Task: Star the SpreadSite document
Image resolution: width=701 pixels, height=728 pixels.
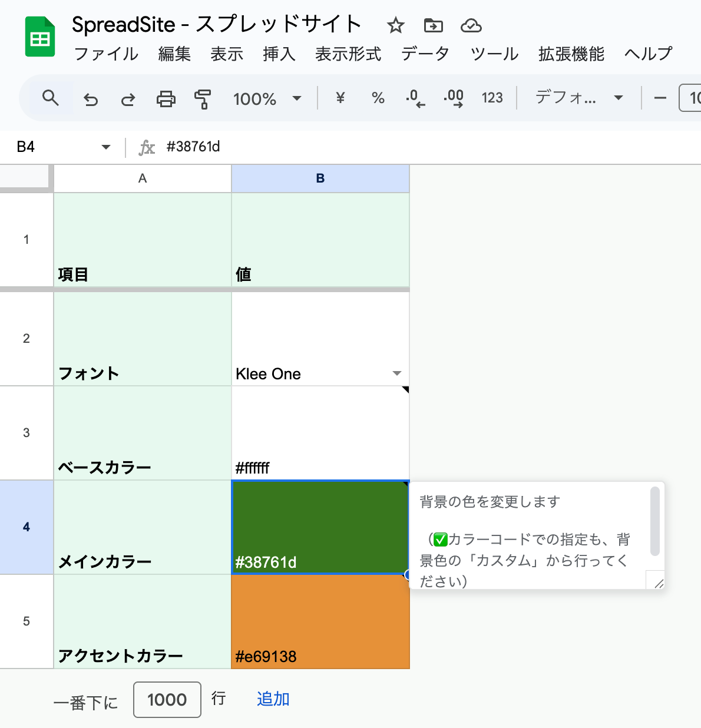Action: click(x=395, y=25)
